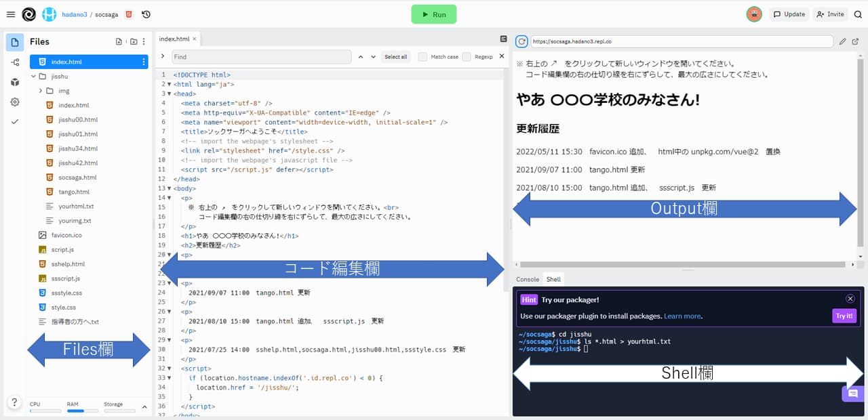Collapse the jisshu folder in Files tree
The width and height of the screenshot is (868, 420).
[33, 75]
